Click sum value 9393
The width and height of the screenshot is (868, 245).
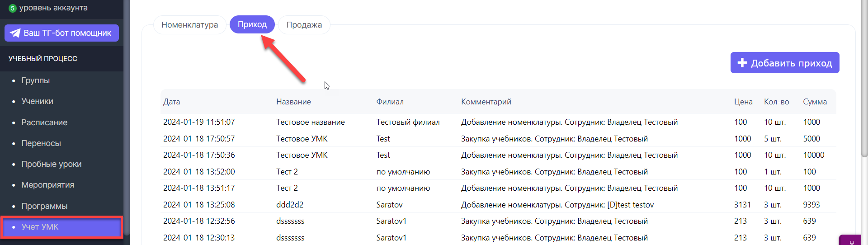(x=811, y=205)
